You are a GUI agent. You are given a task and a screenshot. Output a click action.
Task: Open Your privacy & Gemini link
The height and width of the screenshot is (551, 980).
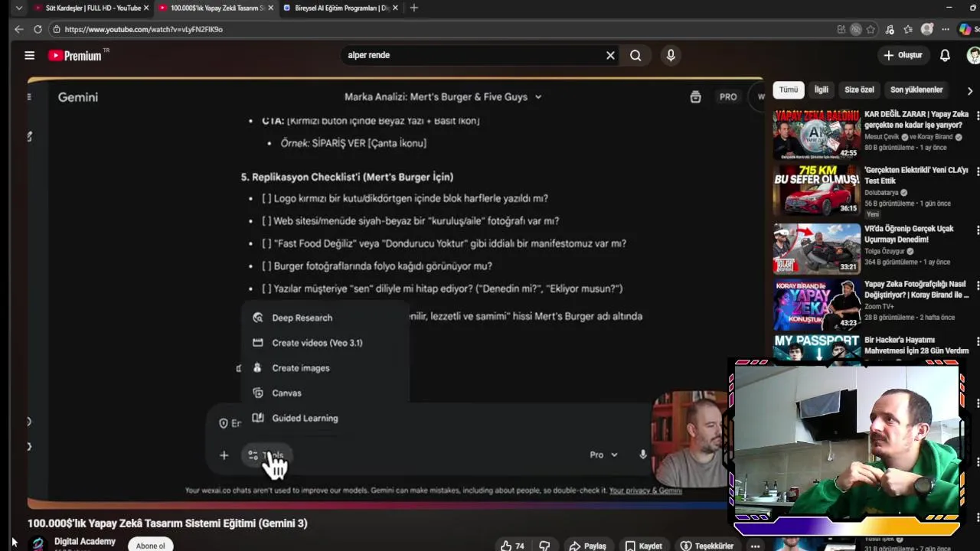pyautogui.click(x=645, y=491)
